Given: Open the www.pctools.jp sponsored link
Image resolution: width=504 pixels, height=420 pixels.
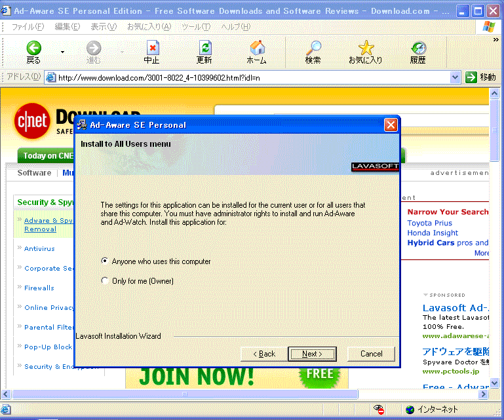Looking at the screenshot, I should (x=451, y=372).
